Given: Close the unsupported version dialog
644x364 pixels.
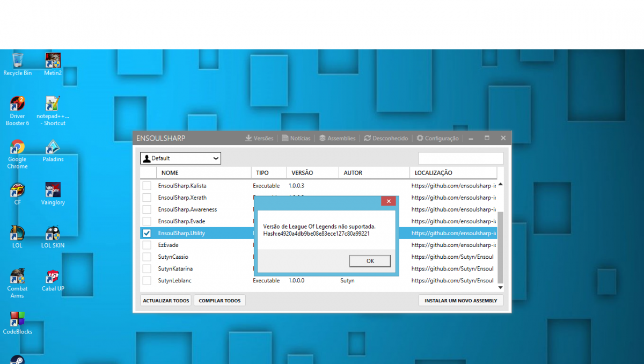Looking at the screenshot, I should [389, 201].
